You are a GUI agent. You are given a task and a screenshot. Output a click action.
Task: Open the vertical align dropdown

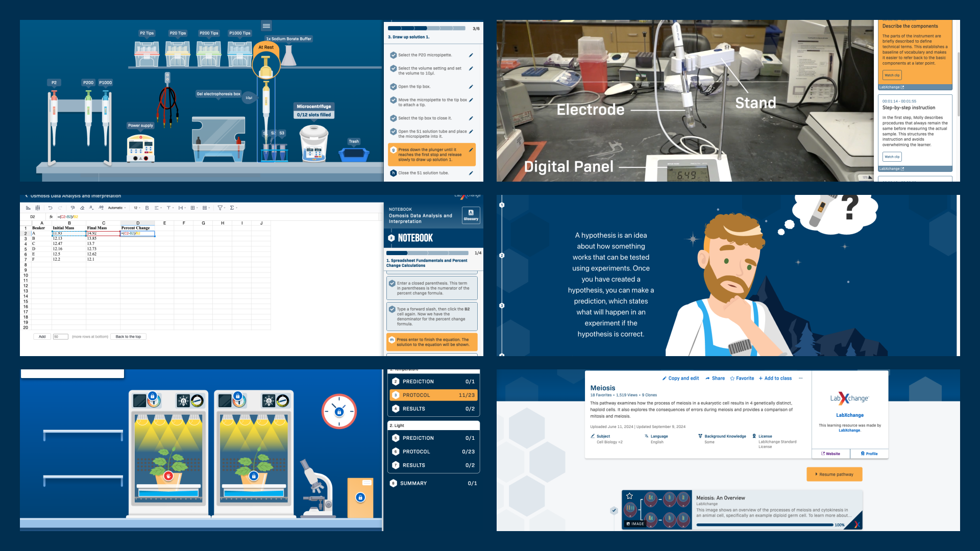(x=170, y=208)
